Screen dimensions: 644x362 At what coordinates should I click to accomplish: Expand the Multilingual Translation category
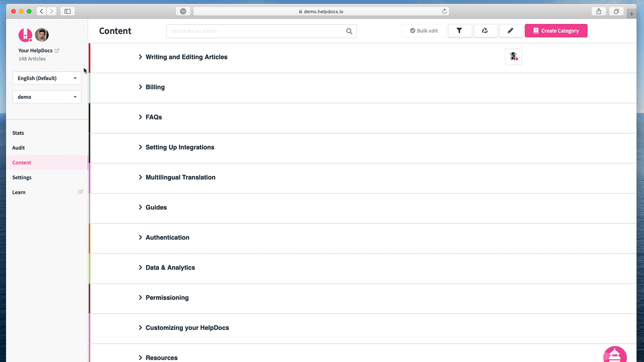140,177
